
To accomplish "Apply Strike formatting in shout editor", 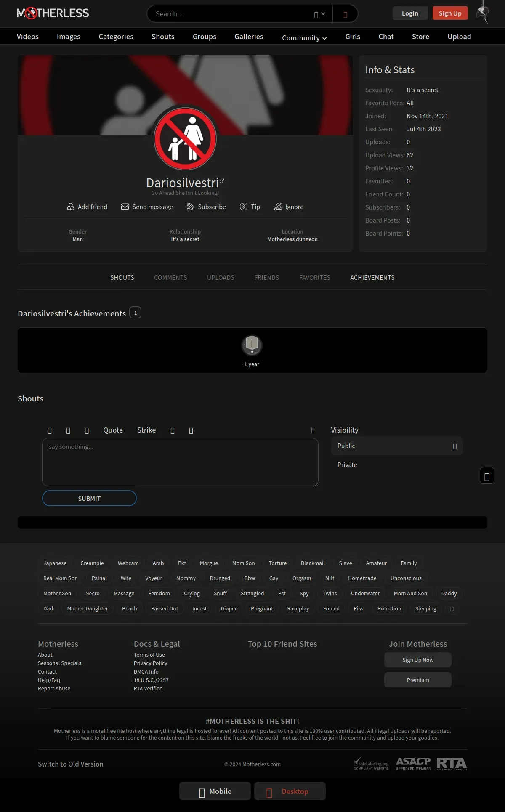I will pyautogui.click(x=146, y=430).
